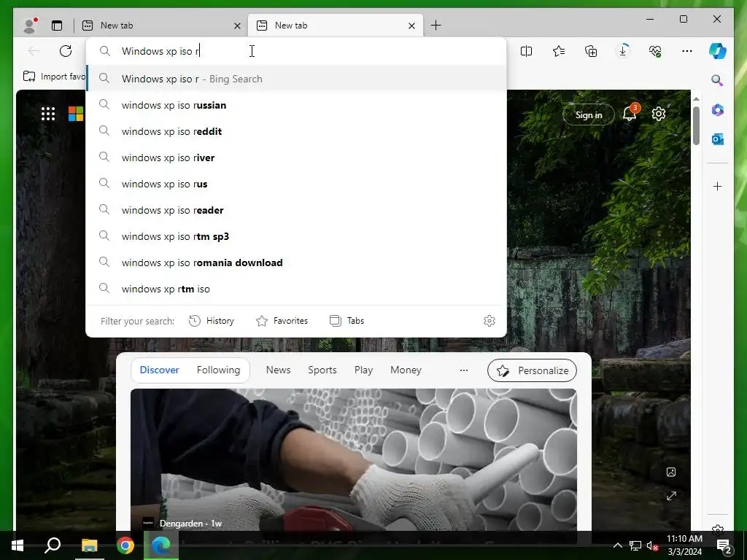The height and width of the screenshot is (560, 747).
Task: Switch to the Following feed tab
Action: [218, 370]
